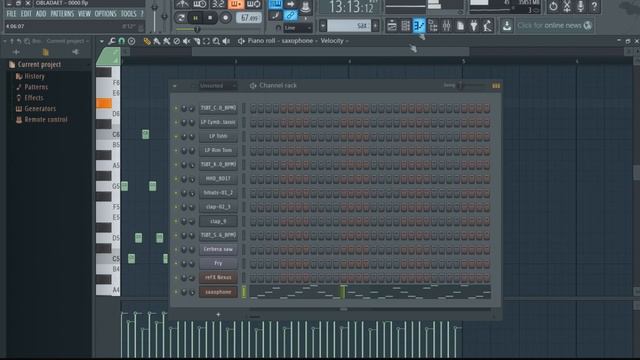The width and height of the screenshot is (640, 360).
Task: Click the scissors audio editor icon
Action: click(x=567, y=7)
